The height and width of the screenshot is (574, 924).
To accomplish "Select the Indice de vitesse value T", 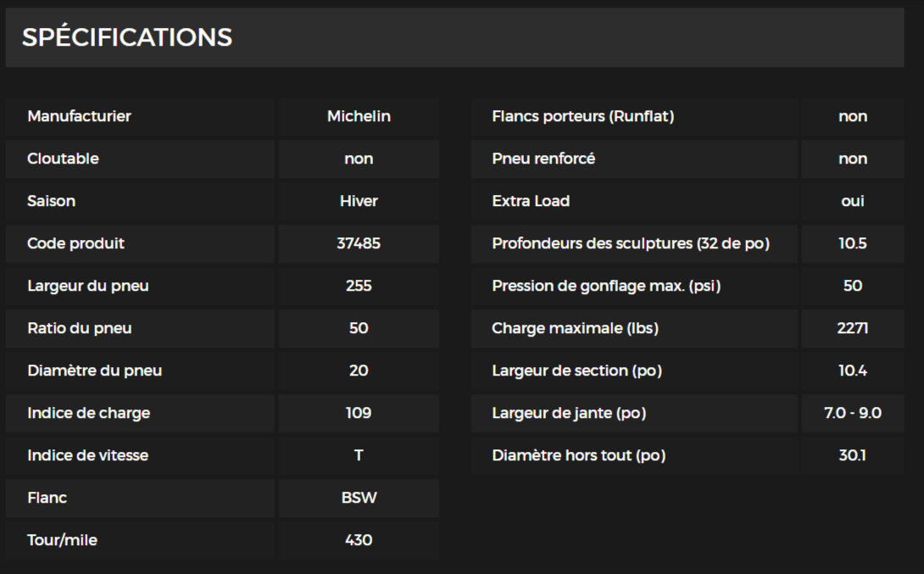I will coord(359,455).
